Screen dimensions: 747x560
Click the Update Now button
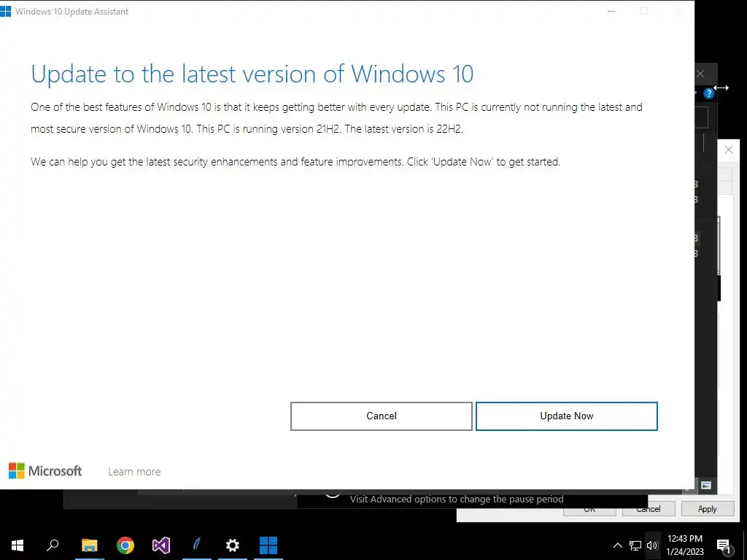point(566,416)
